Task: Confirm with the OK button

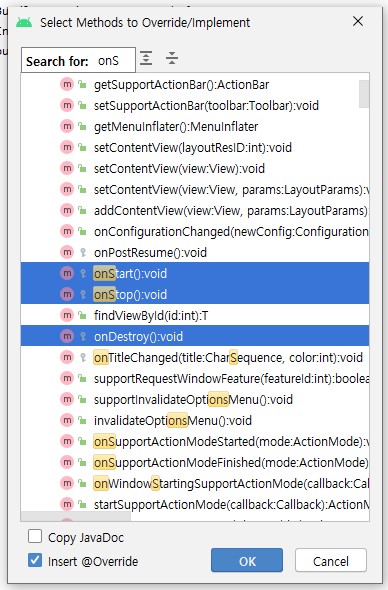Action: pyautogui.click(x=247, y=561)
